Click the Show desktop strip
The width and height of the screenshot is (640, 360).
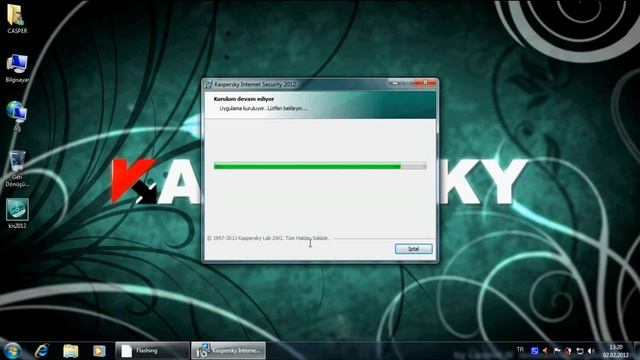(x=637, y=351)
